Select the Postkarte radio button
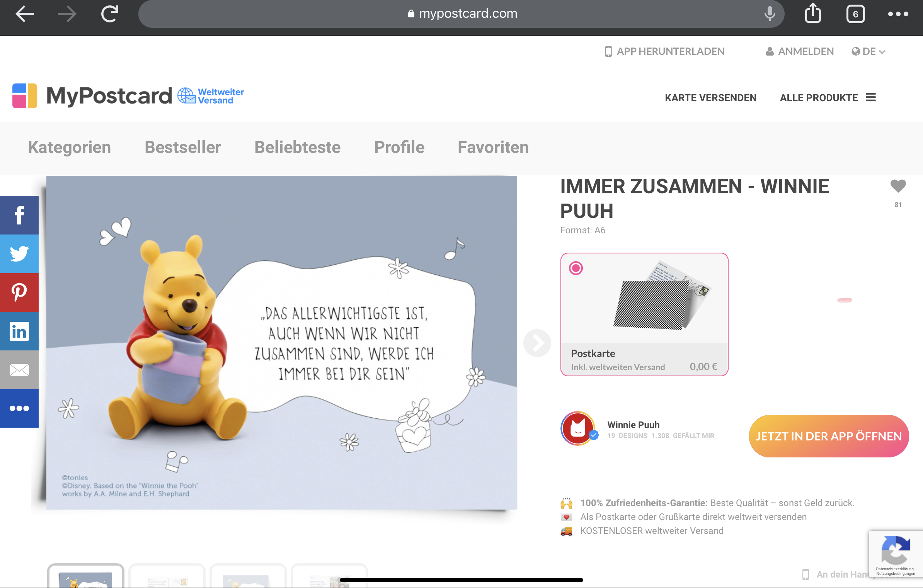923x588 pixels. click(x=576, y=268)
